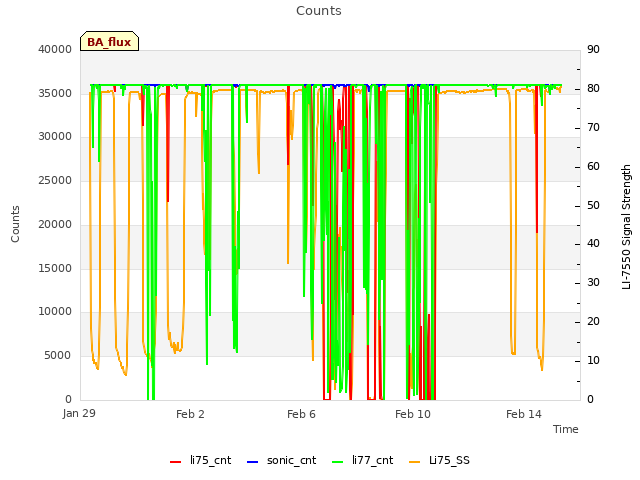Click the 'Jan 29' x-axis label
This screenshot has width=640, height=480.
79,413
